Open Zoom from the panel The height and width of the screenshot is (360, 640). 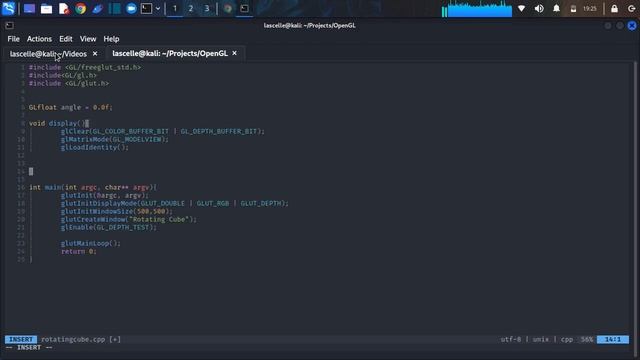pos(131,9)
